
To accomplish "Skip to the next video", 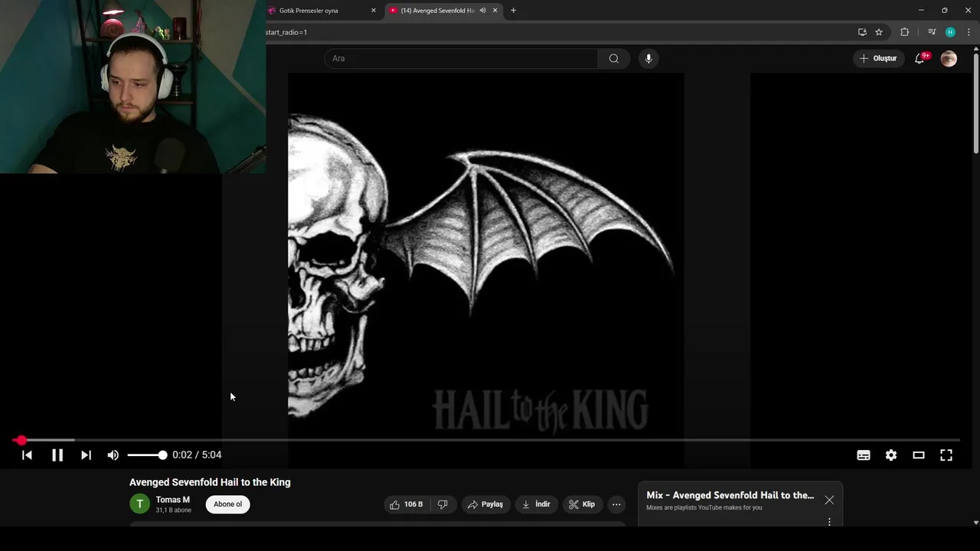I will 86,455.
